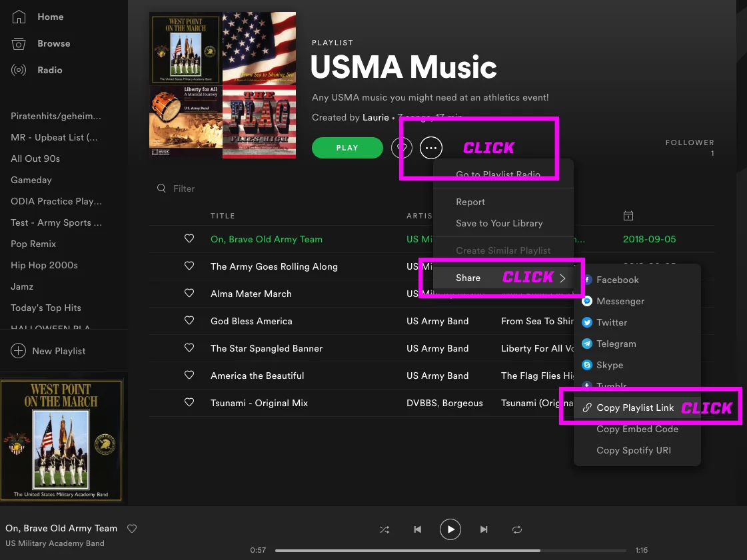The height and width of the screenshot is (560, 747).
Task: Select track America the Beautiful title
Action: click(257, 376)
